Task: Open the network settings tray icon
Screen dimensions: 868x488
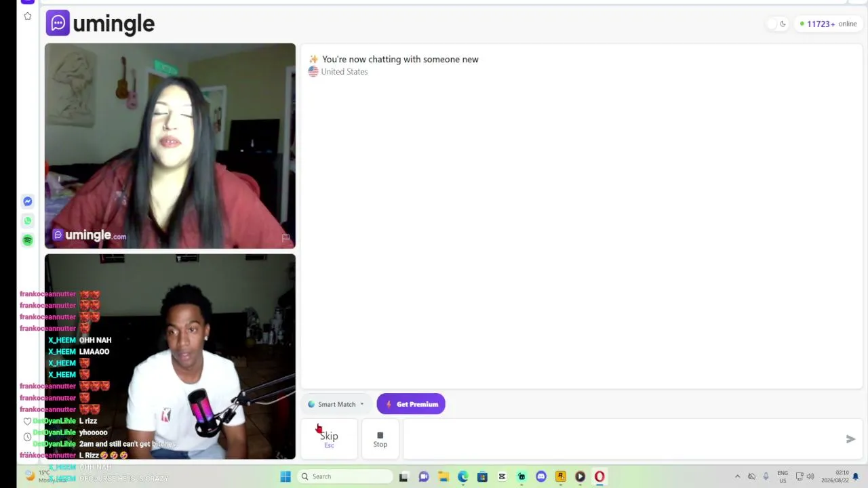Action: [800, 476]
